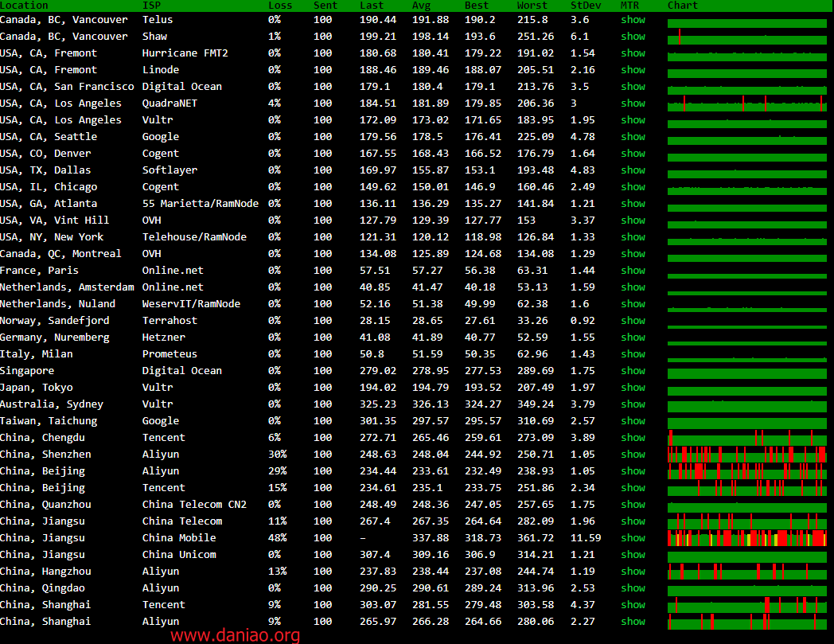The height and width of the screenshot is (644, 834).
Task: Click the StDev column header
Action: tap(586, 6)
